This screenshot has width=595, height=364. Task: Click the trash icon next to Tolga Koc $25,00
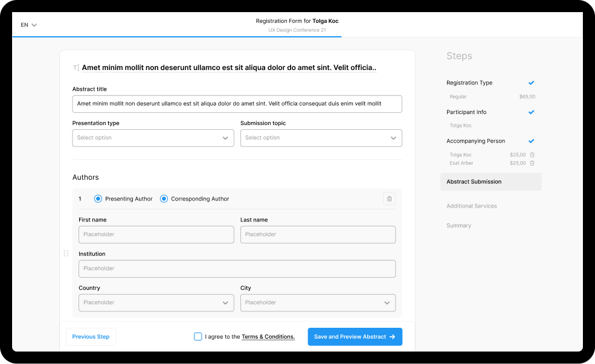(x=532, y=155)
